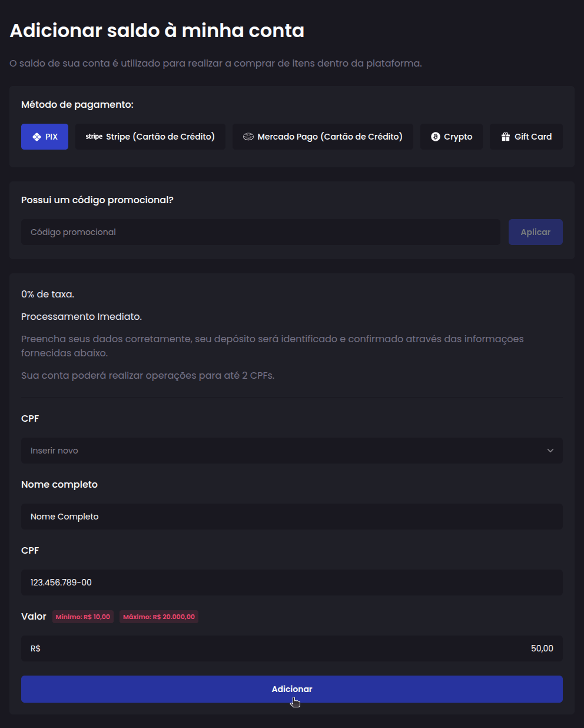Select the PIX payment method
The width and height of the screenshot is (584, 728).
pyautogui.click(x=44, y=136)
